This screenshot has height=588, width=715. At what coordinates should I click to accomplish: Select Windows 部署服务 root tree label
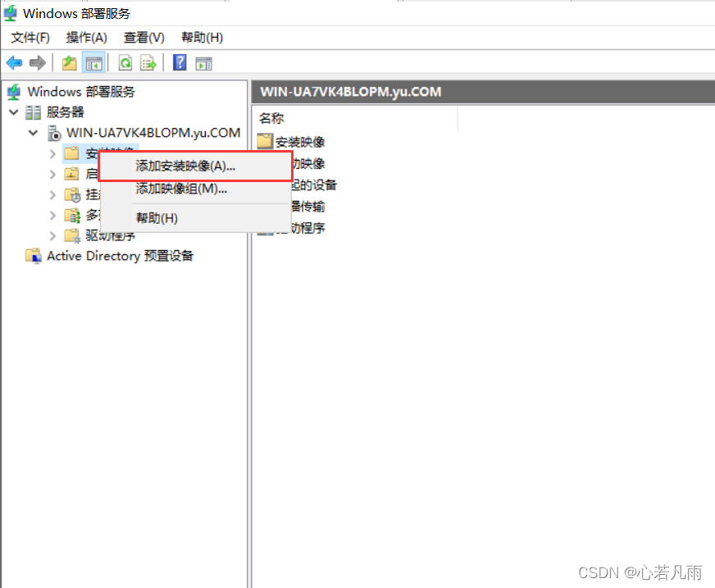[81, 92]
